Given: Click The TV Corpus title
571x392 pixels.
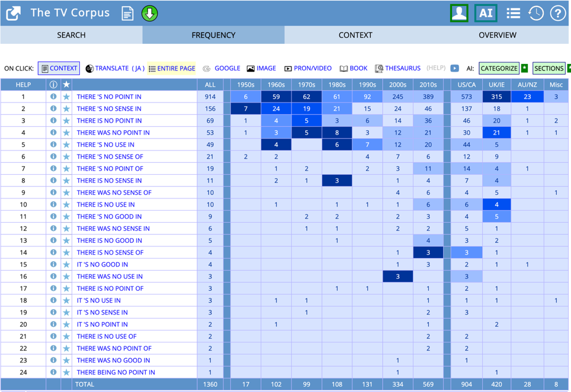Looking at the screenshot, I should [70, 13].
